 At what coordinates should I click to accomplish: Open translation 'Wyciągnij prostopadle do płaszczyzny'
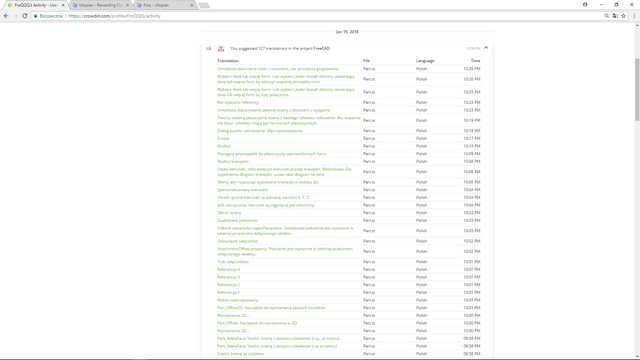tap(272, 154)
